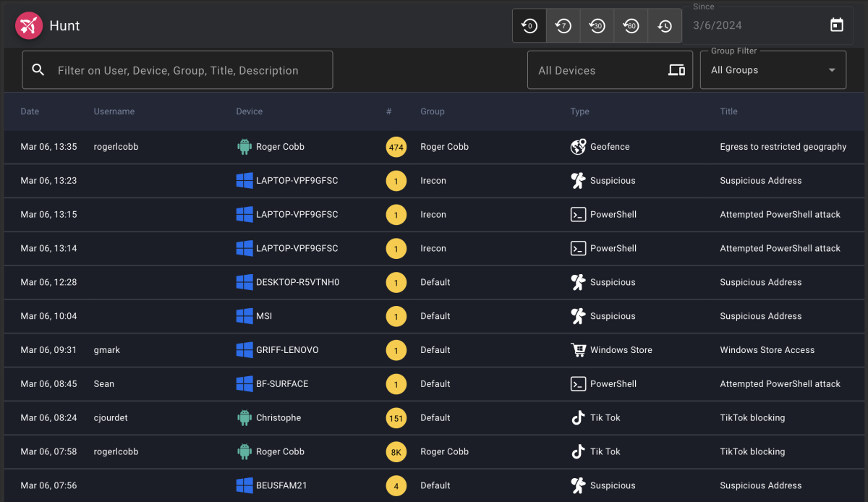Screen dimensions: 868x502
Task: Select username rogerlcobb in 13:35 row
Action: [x=116, y=147]
